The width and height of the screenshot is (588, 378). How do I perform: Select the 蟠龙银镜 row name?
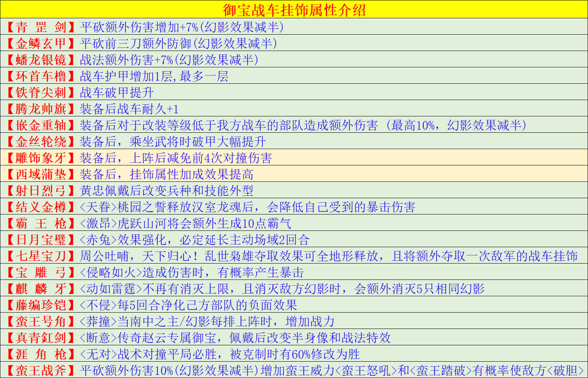click(40, 60)
